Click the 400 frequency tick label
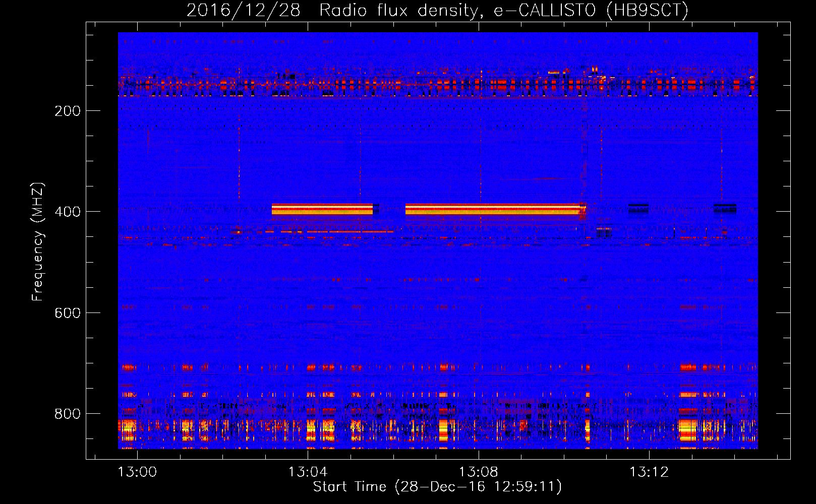This screenshot has width=816, height=504. (68, 212)
